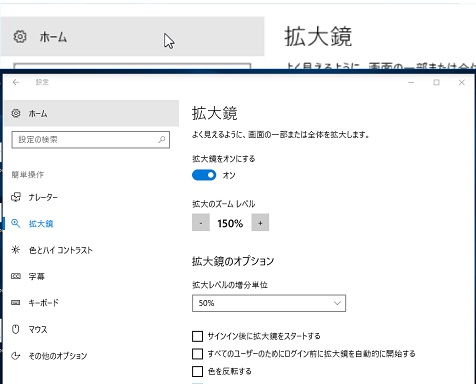Screen dimensions: 476x384
Task: Open マウス settings page
Action: tap(38, 329)
